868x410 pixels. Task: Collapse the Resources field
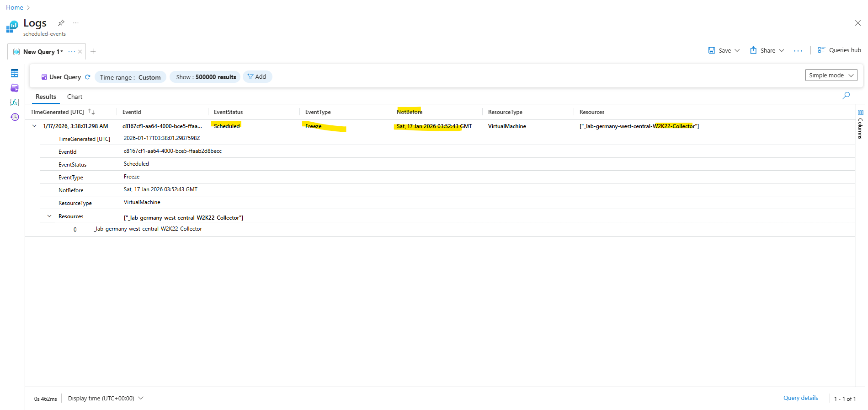coord(49,216)
